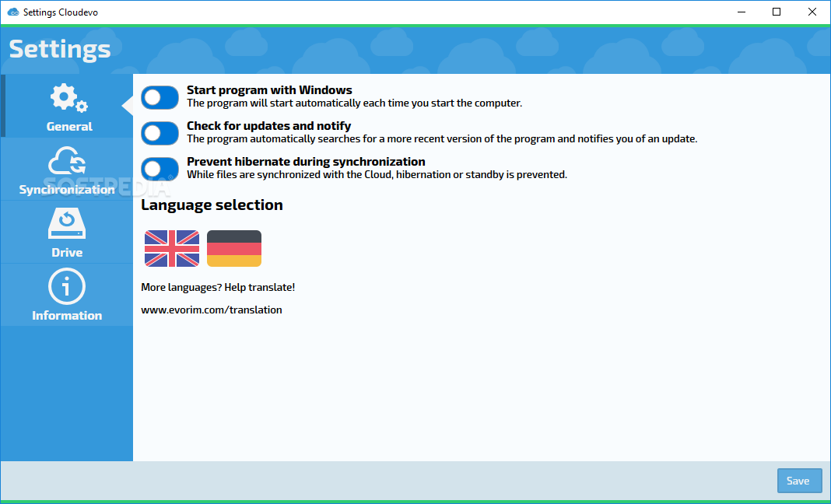Image resolution: width=831 pixels, height=504 pixels.
Task: Select the German flag language
Action: point(234,249)
